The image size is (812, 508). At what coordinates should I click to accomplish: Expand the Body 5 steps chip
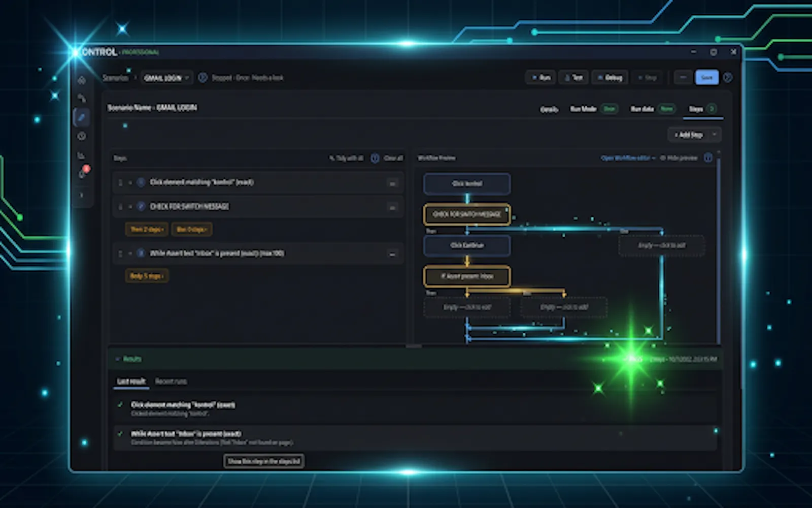pyautogui.click(x=147, y=276)
